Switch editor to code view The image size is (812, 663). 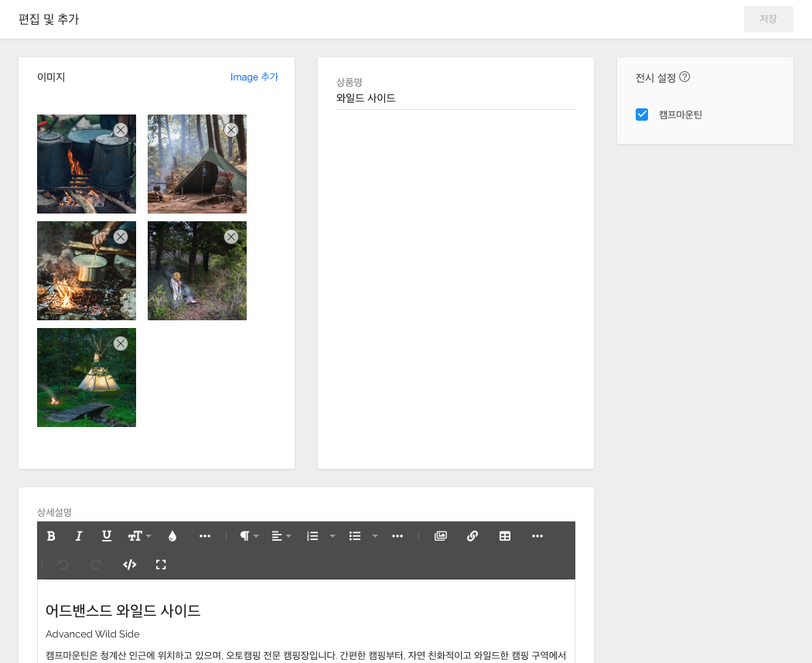pyautogui.click(x=129, y=565)
